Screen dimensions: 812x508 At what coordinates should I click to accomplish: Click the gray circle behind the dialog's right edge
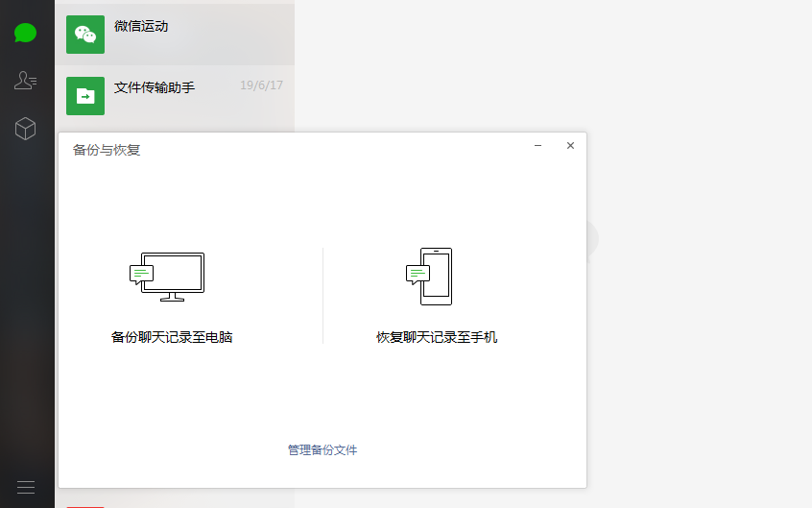pos(592,238)
